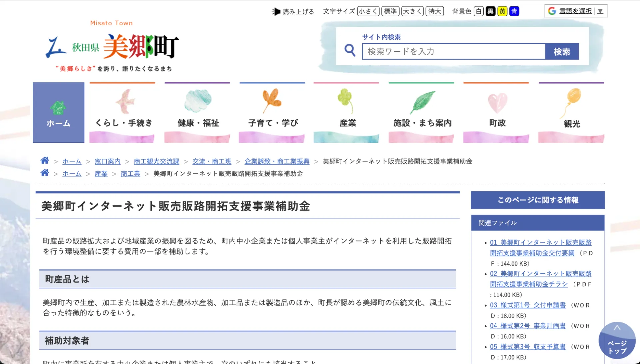The width and height of the screenshot is (640, 364).
Task: Open file 02 補助金チラシ PDF link
Action: [541, 279]
